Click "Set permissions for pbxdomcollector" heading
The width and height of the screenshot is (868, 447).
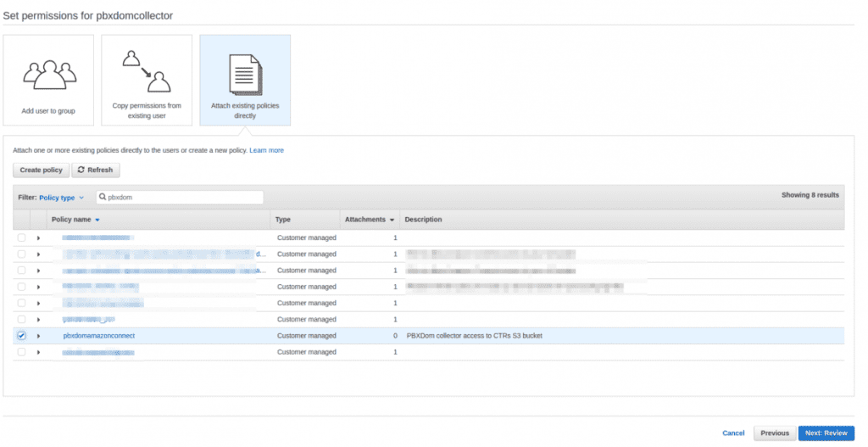click(88, 15)
